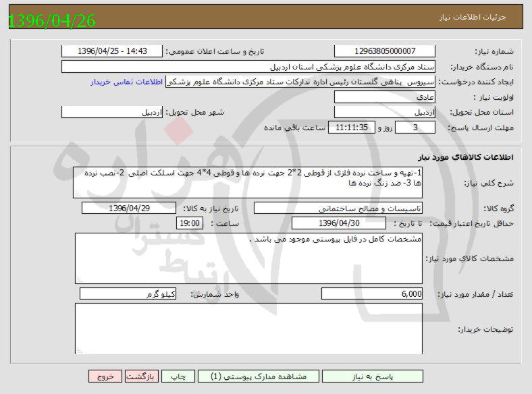Click the شهر محل تحویل field
The height and width of the screenshot is (394, 532).
[x=112, y=112]
